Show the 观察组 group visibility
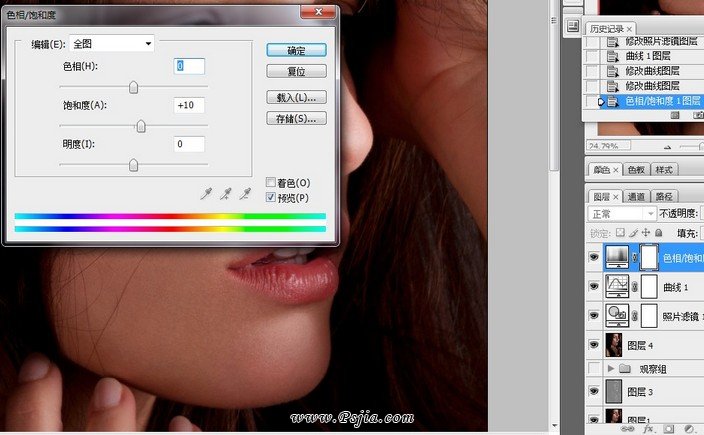 [594, 369]
